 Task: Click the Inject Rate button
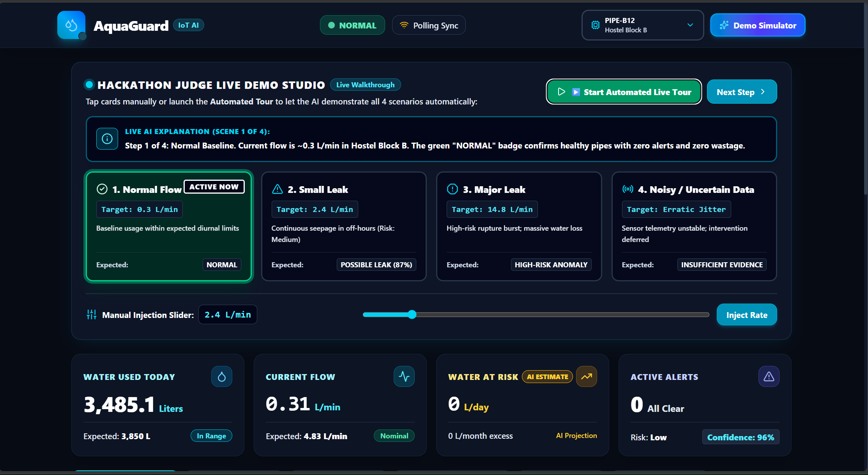746,314
